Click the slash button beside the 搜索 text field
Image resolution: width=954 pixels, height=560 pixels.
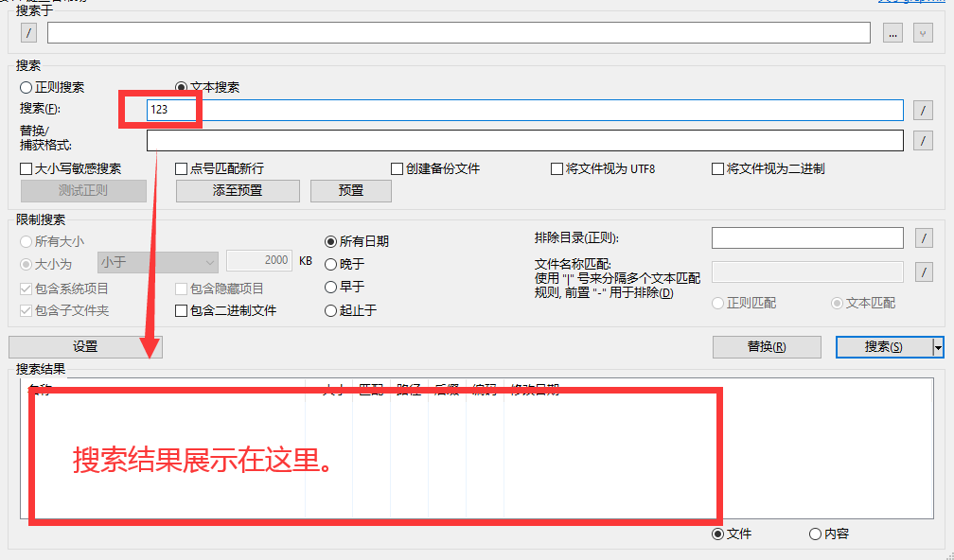924,111
